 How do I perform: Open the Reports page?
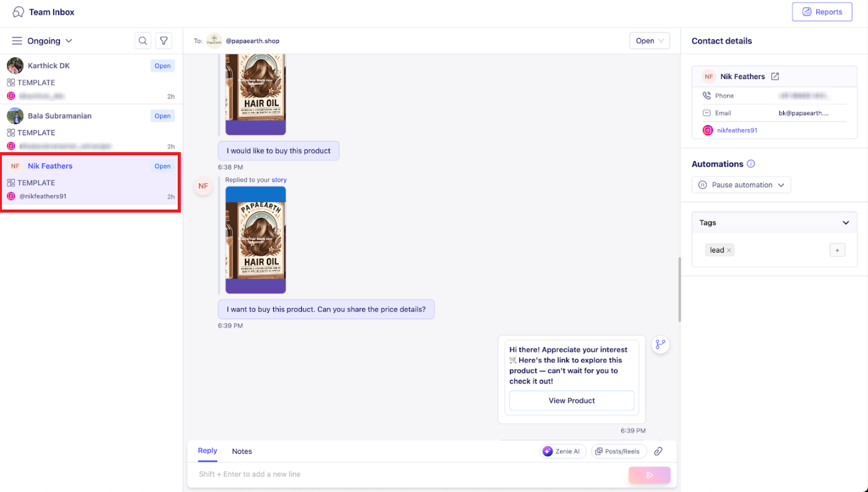pyautogui.click(x=822, y=12)
